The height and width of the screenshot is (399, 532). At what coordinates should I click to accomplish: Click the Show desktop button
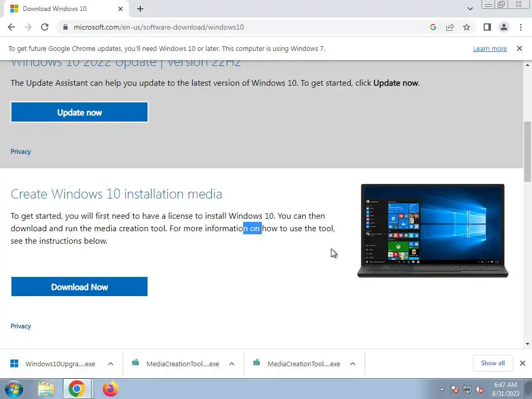(x=528, y=389)
